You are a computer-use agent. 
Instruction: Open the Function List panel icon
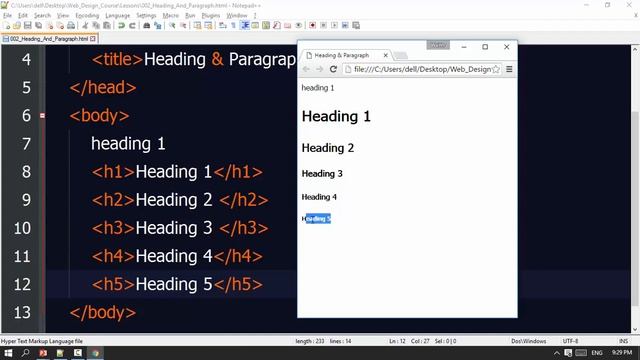point(277,25)
